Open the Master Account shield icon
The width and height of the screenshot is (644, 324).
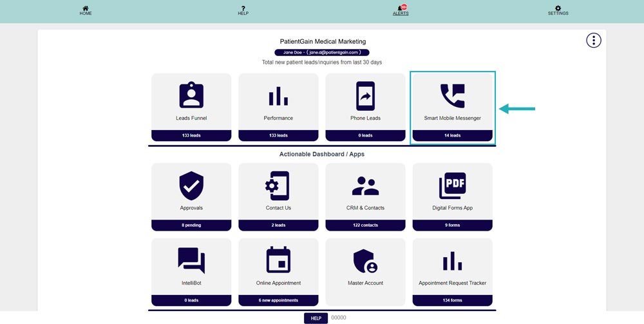[x=365, y=261]
